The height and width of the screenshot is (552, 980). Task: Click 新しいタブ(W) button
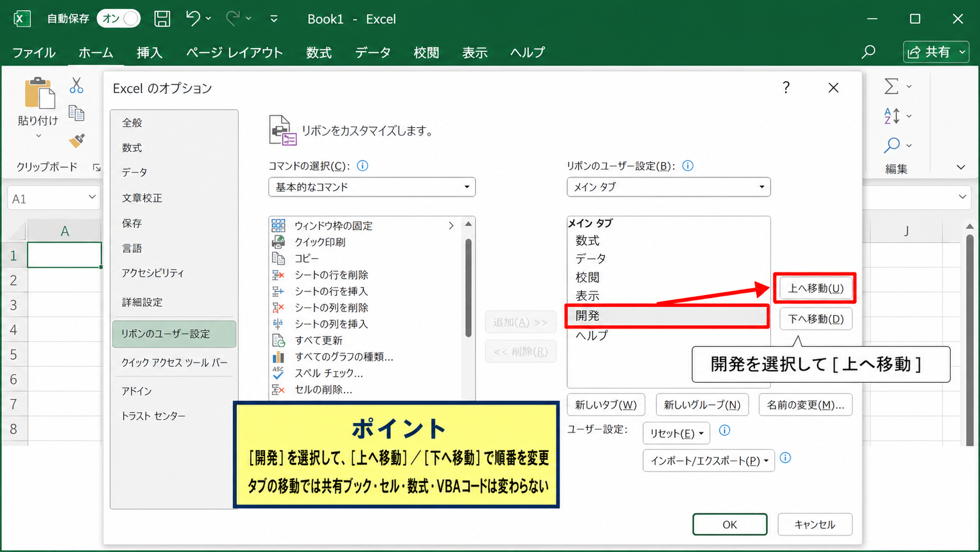click(605, 405)
